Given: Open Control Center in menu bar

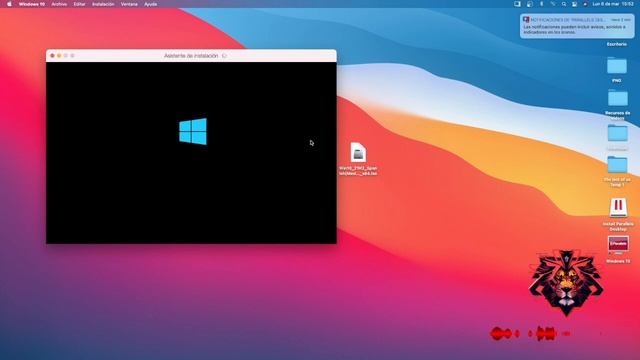Looking at the screenshot, I should (x=574, y=4).
